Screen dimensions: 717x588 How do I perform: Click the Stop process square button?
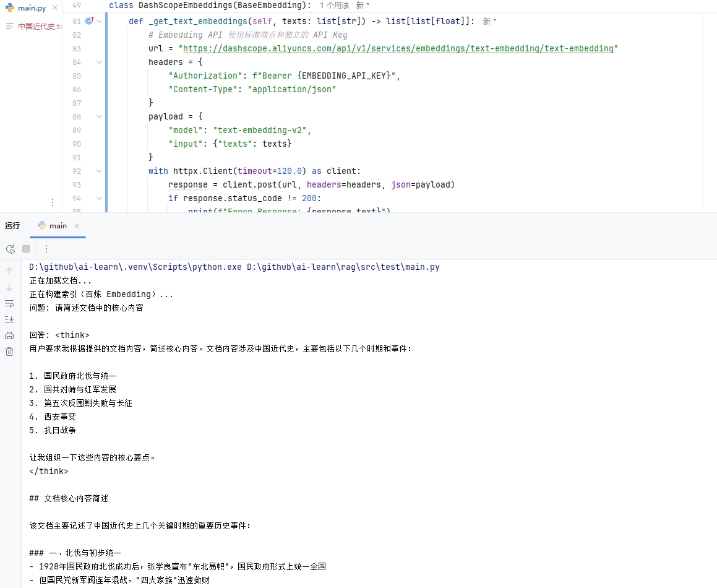coord(26,249)
